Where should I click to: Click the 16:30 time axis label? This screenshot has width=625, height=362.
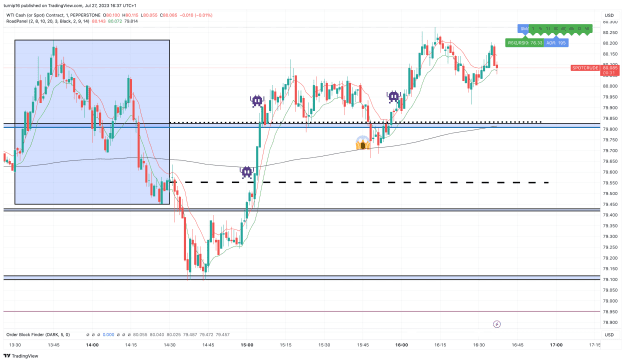[x=479, y=345]
